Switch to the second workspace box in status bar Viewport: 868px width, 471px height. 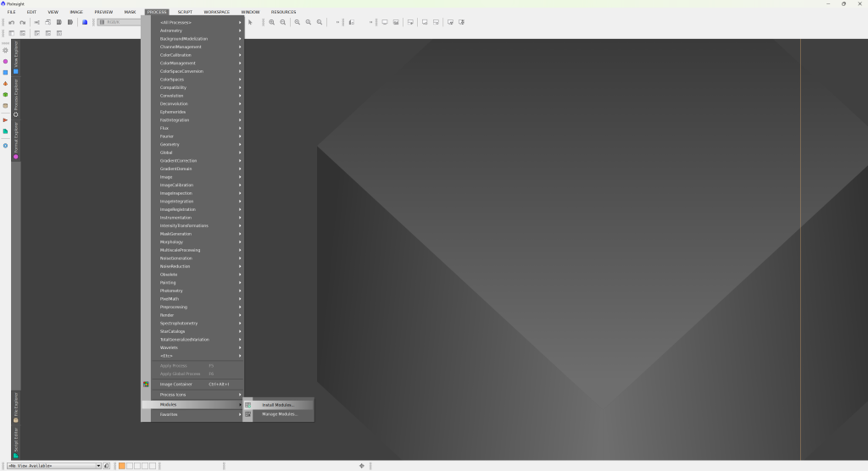tap(130, 466)
